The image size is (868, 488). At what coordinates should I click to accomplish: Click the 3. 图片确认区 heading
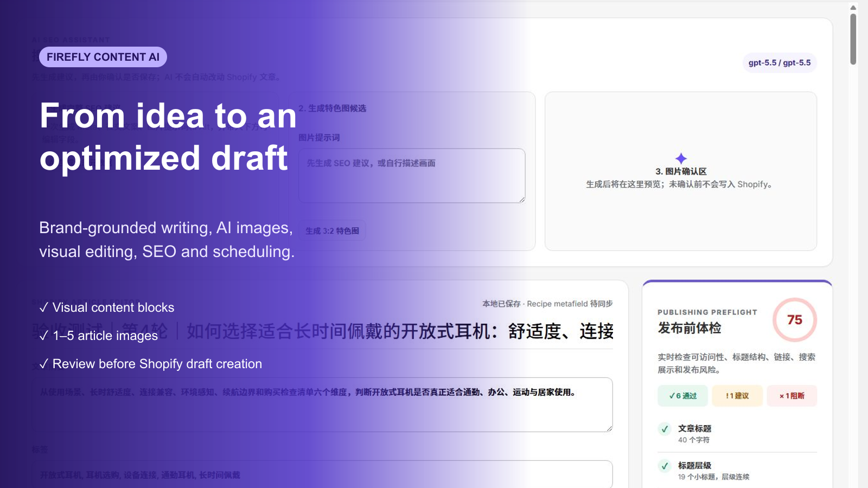pyautogui.click(x=681, y=171)
